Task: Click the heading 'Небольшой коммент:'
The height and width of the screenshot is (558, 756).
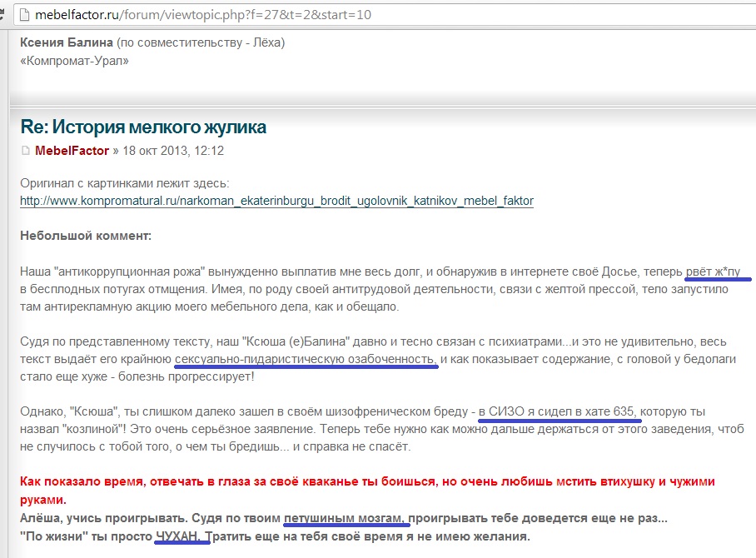Action: (86, 236)
